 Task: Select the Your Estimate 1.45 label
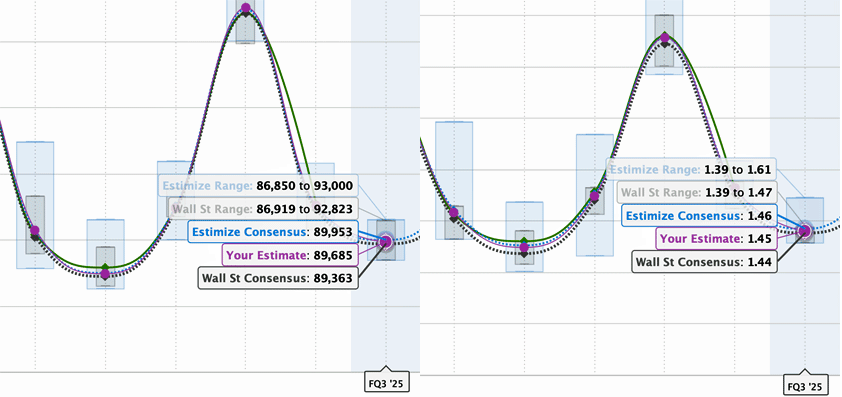tap(716, 239)
